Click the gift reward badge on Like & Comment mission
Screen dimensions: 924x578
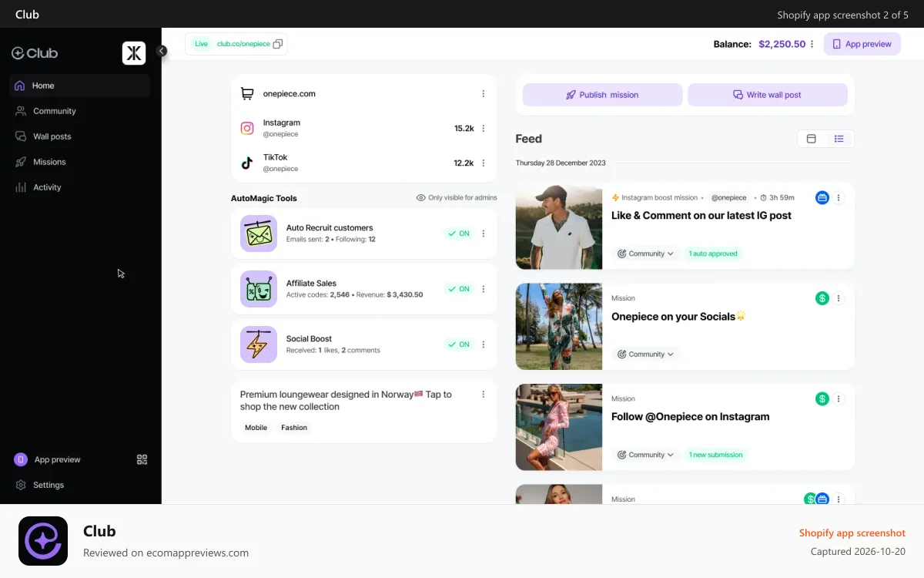click(x=822, y=198)
